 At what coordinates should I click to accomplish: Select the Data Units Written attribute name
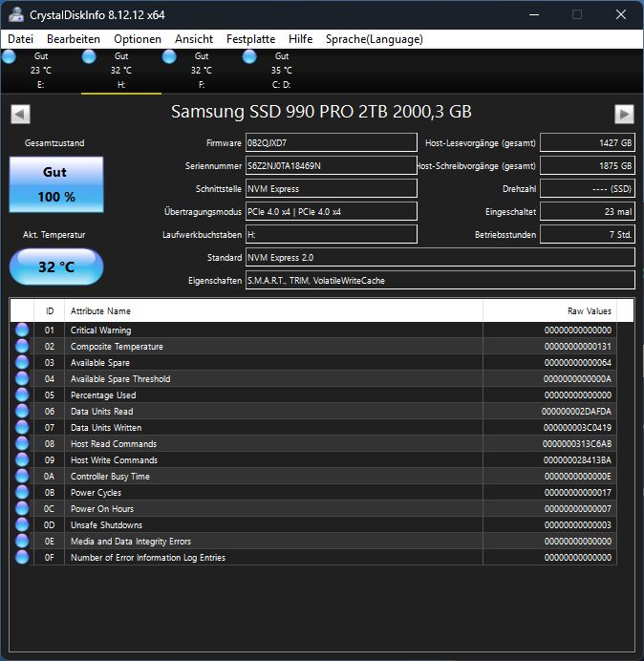[x=106, y=428]
